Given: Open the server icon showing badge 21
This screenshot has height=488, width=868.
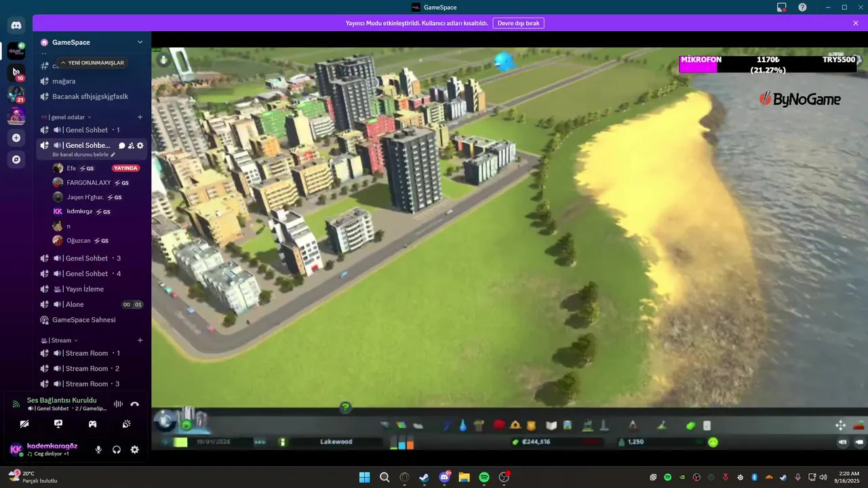Looking at the screenshot, I should [16, 94].
